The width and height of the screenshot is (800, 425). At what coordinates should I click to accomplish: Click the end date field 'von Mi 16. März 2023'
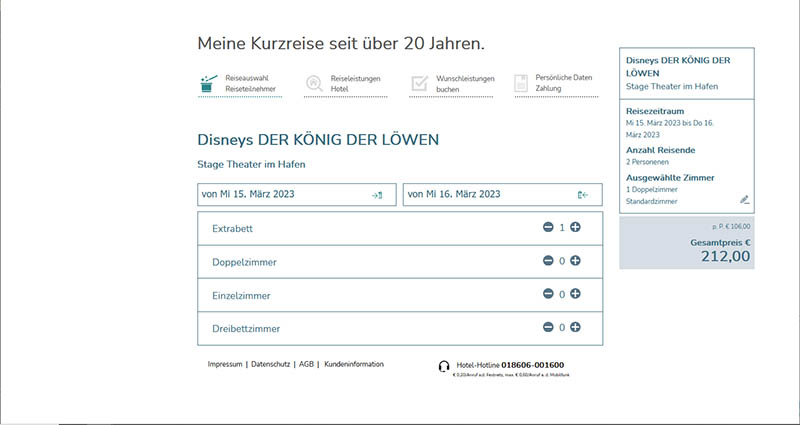coord(503,194)
